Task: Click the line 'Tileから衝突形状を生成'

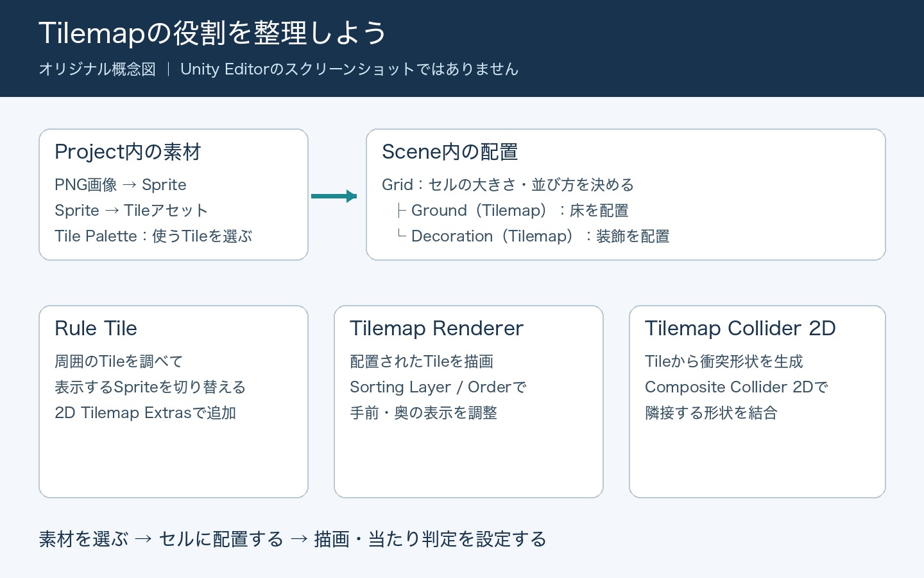Action: [x=724, y=362]
